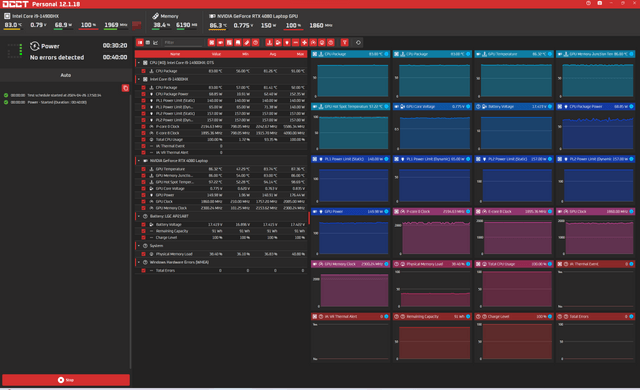The width and height of the screenshot is (640, 390).
Task: Click the blue dot on GPU Temperature graph
Action: tap(550, 54)
